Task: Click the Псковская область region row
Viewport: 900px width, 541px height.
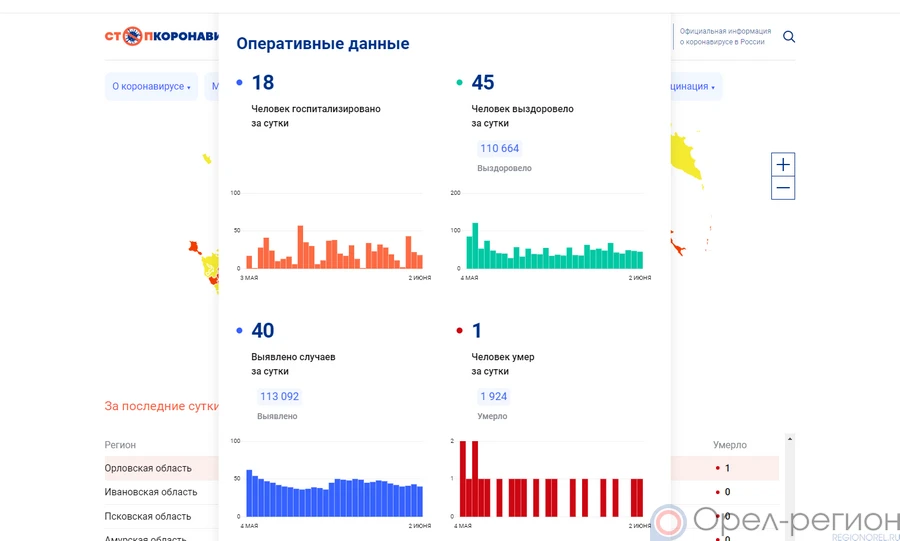Action: pyautogui.click(x=148, y=516)
